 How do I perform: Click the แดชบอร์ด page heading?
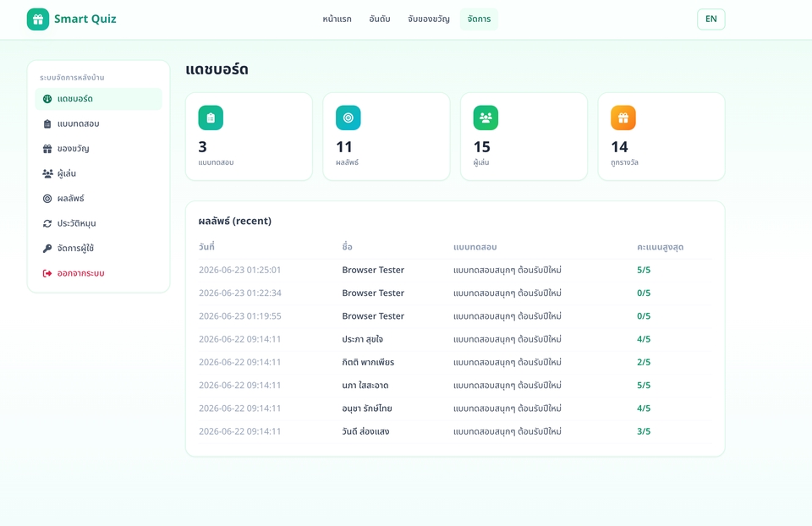pos(217,69)
